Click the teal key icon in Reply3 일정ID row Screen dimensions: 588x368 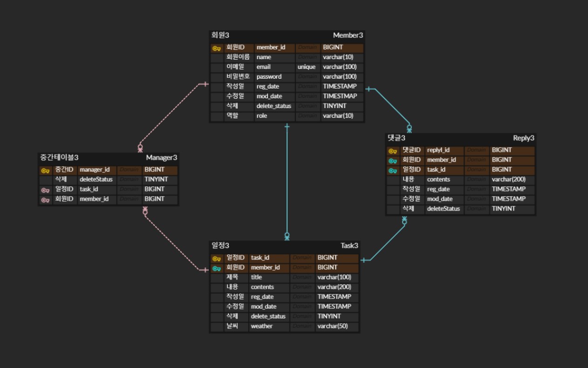pos(393,170)
